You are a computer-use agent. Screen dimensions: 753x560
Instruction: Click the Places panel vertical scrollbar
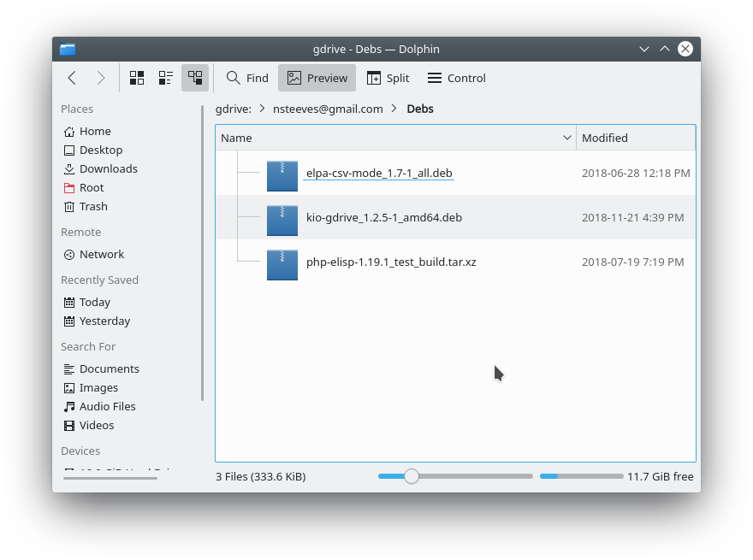[202, 253]
